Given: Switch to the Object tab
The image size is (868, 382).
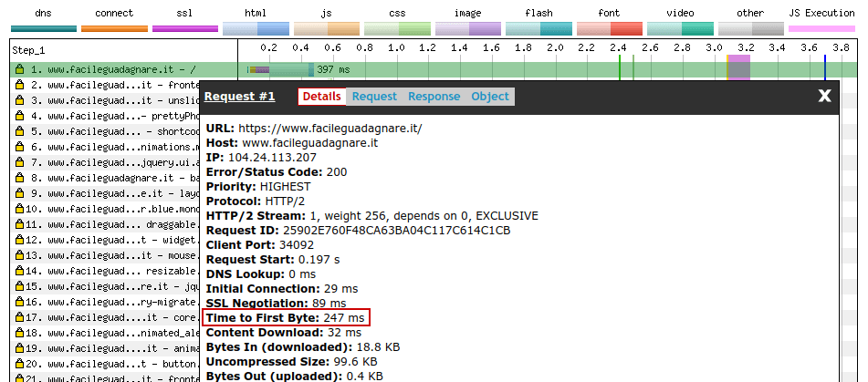Looking at the screenshot, I should (490, 97).
